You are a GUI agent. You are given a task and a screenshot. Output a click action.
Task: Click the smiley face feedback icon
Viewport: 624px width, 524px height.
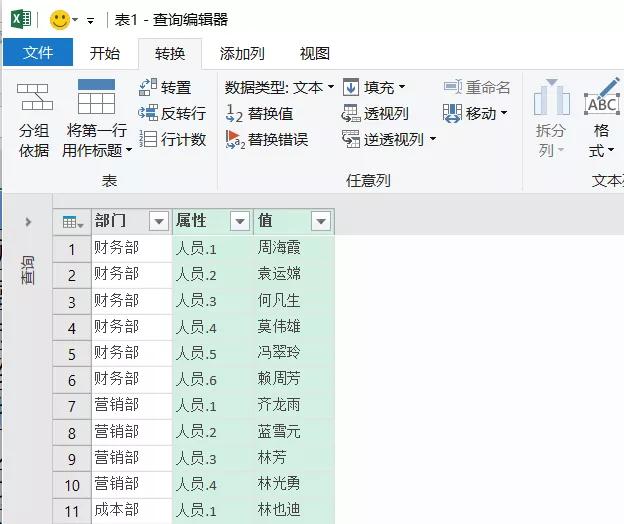pyautogui.click(x=60, y=19)
